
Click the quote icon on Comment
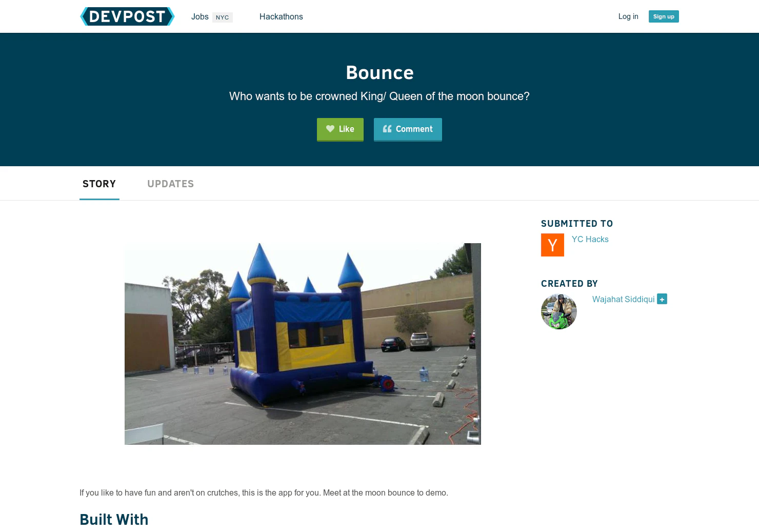coord(387,129)
